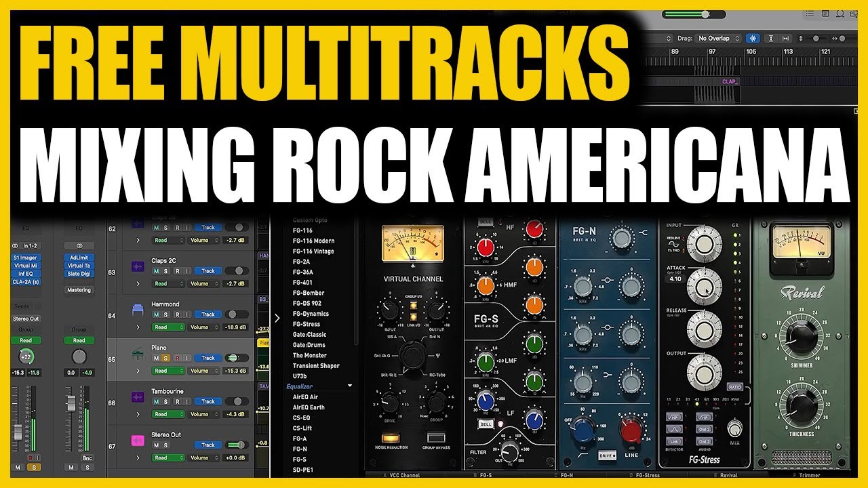Click the Attack knob on FG-Stress
Image resolution: width=868 pixels, height=488 pixels.
[705, 287]
